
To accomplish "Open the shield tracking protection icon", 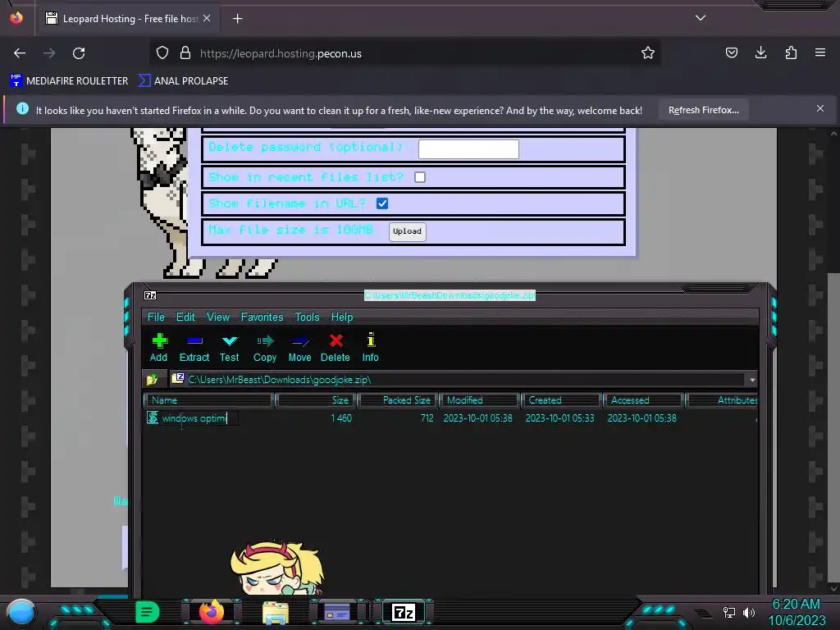I will tap(162, 53).
